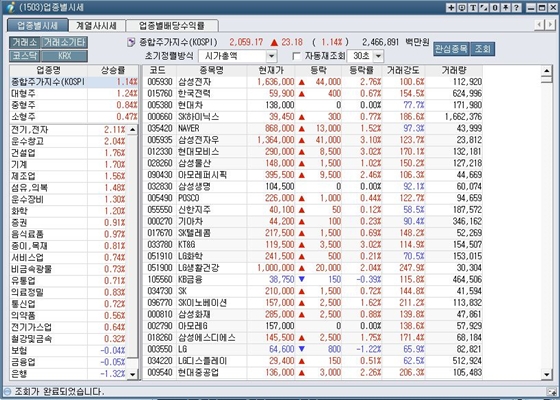Click stock code 005935

pos(160,140)
